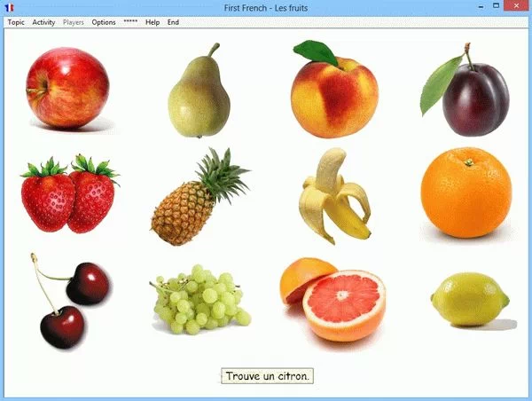Open the Options menu
Viewport: 532px width, 401px height.
pos(104,22)
